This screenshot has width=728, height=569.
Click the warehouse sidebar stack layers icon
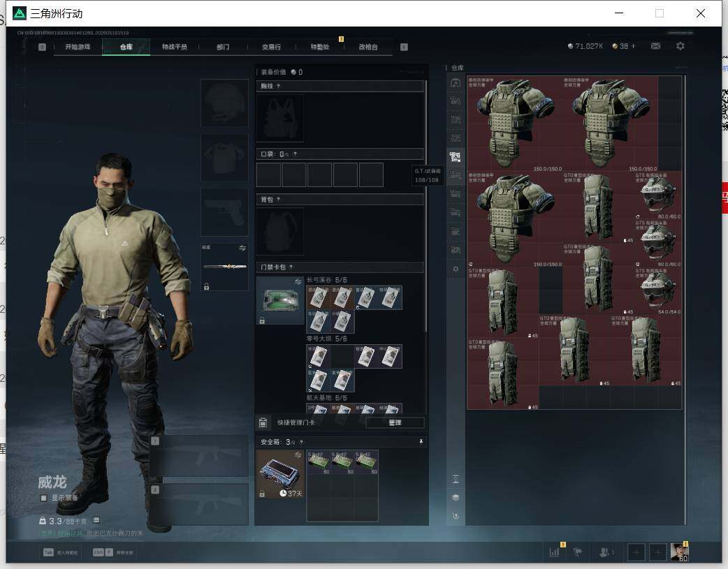[x=456, y=498]
